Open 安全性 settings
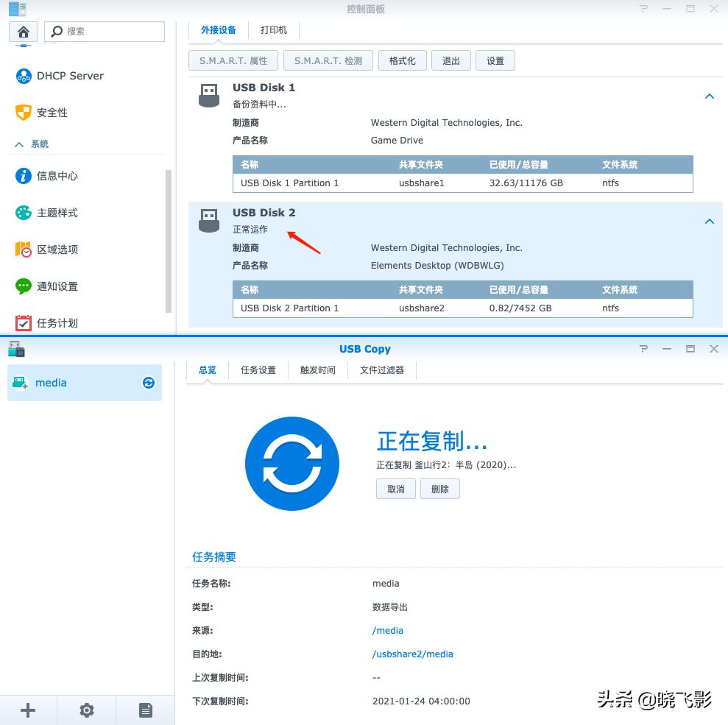 (52, 113)
